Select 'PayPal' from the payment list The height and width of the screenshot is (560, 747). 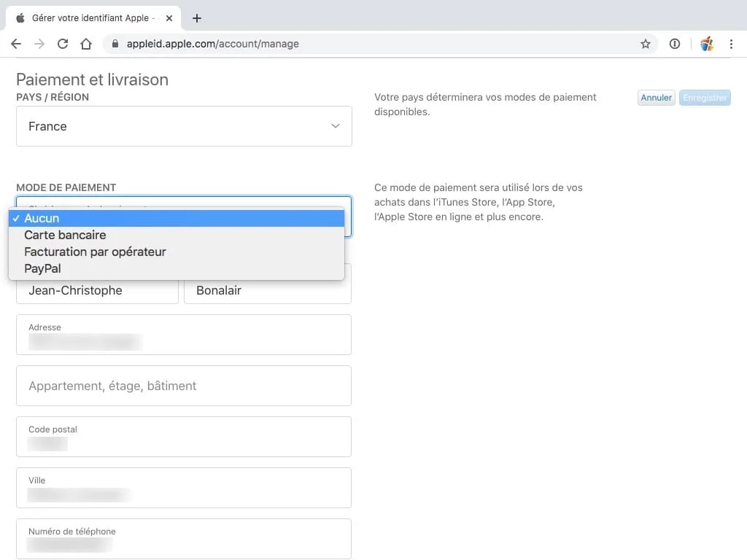click(42, 268)
